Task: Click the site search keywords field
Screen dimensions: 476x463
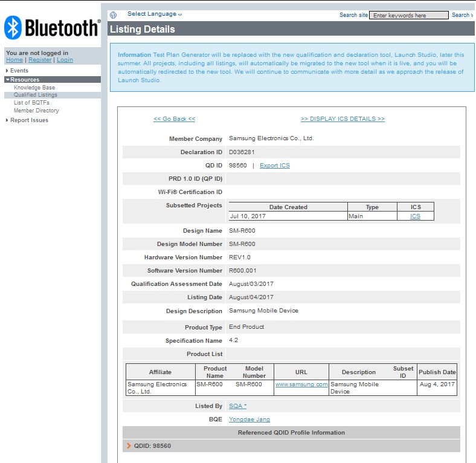Action: pos(408,15)
